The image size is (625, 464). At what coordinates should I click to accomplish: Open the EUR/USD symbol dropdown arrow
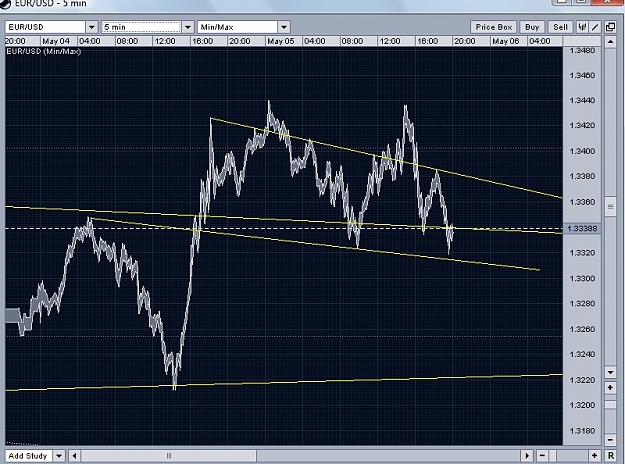tap(92, 27)
